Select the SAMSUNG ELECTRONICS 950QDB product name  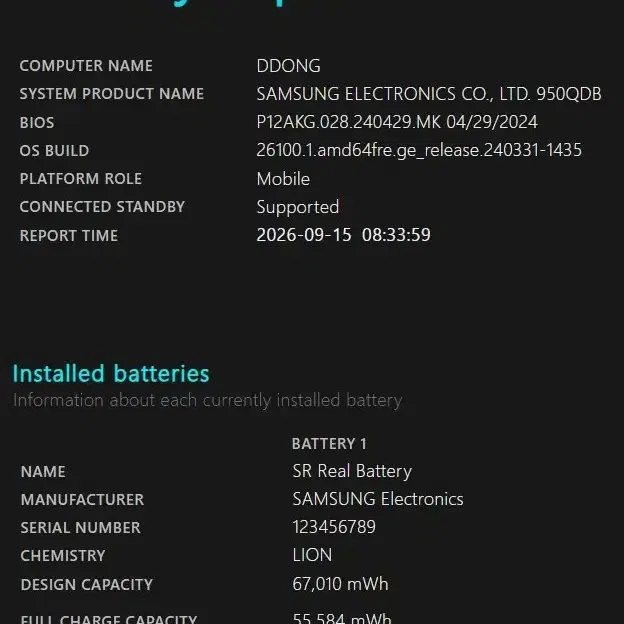click(x=429, y=94)
